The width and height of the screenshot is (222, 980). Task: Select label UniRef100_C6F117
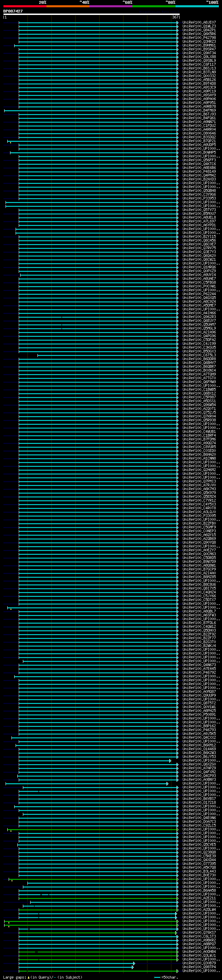pyautogui.click(x=199, y=64)
